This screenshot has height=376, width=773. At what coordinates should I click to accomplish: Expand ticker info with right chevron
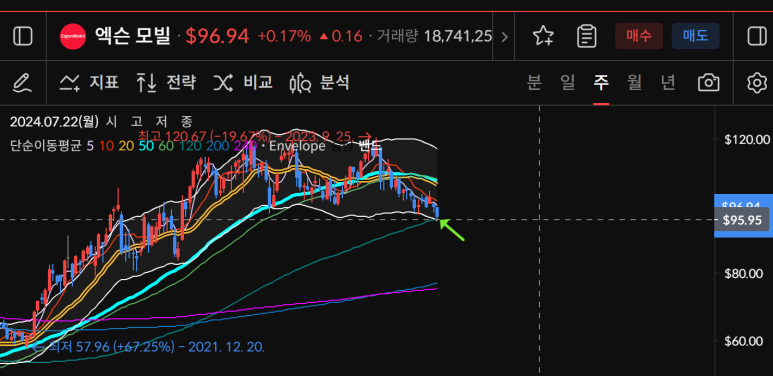(x=504, y=36)
